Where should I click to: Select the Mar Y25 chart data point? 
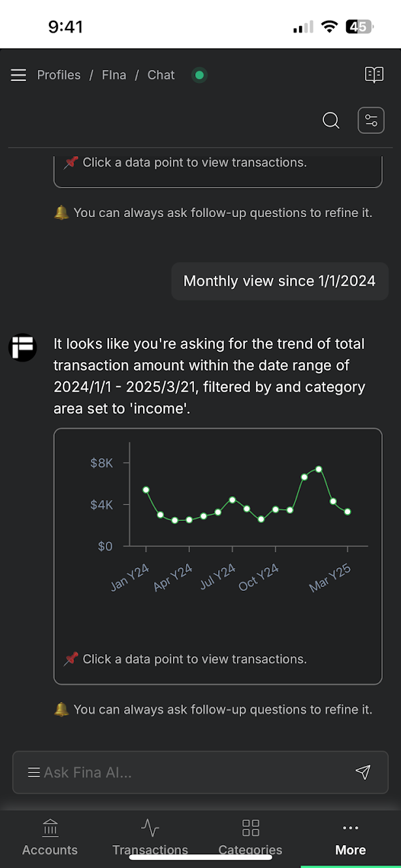pos(347,512)
